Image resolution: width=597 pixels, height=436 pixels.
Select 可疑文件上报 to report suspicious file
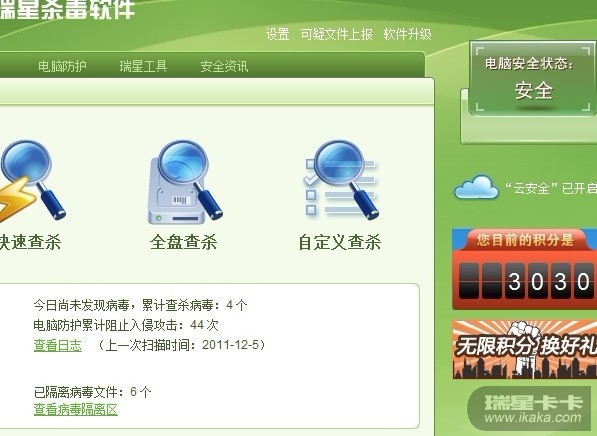[x=337, y=34]
